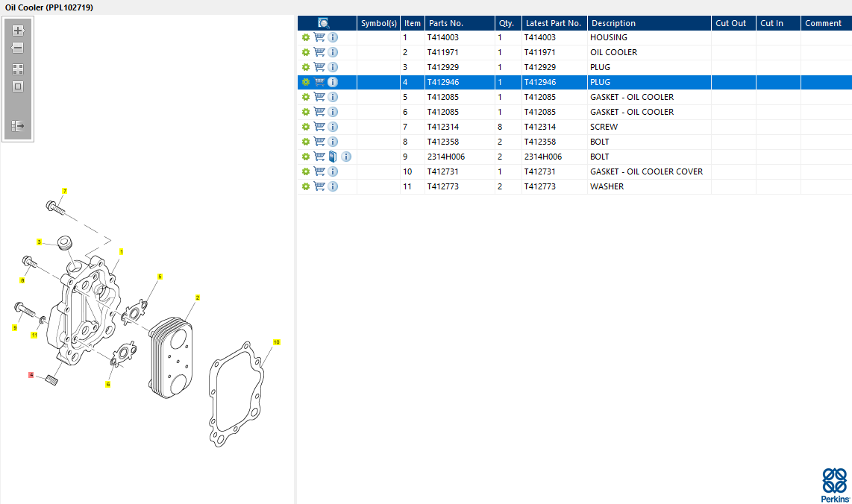Open info for WASHER T412773
This screenshot has width=852, height=504.
coord(333,186)
